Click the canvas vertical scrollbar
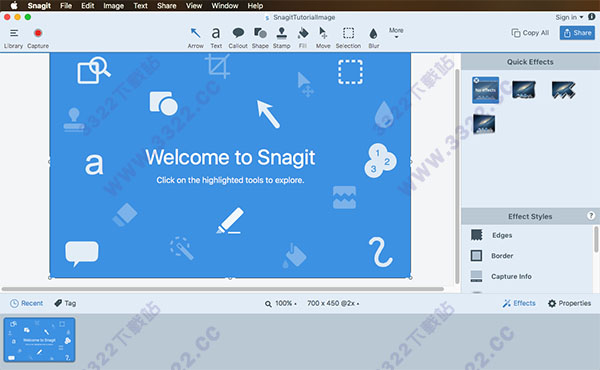This screenshot has height=370, width=600. coord(457,176)
